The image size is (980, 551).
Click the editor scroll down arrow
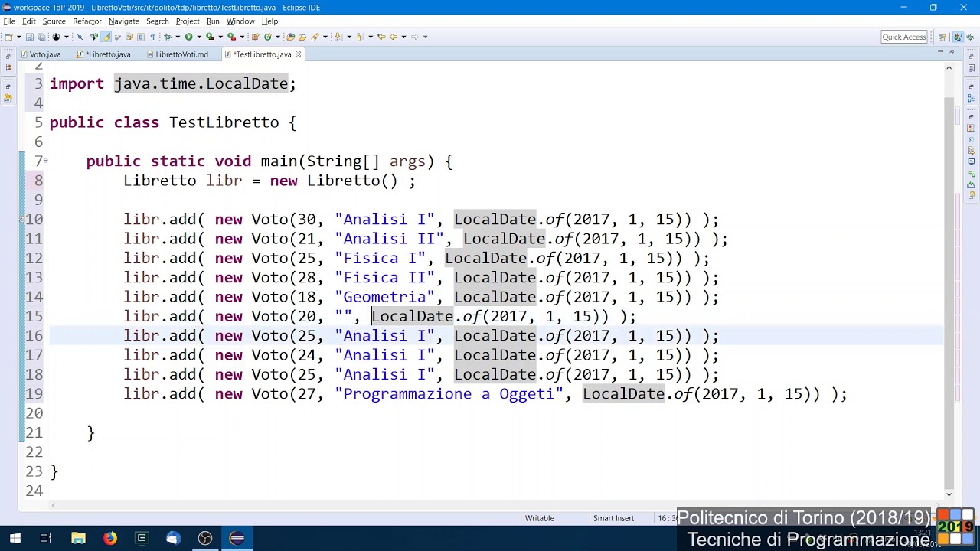coord(949,494)
